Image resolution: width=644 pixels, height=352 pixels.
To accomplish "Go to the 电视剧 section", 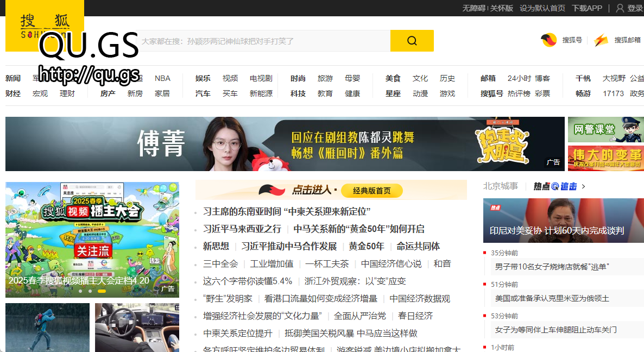I will click(x=261, y=78).
